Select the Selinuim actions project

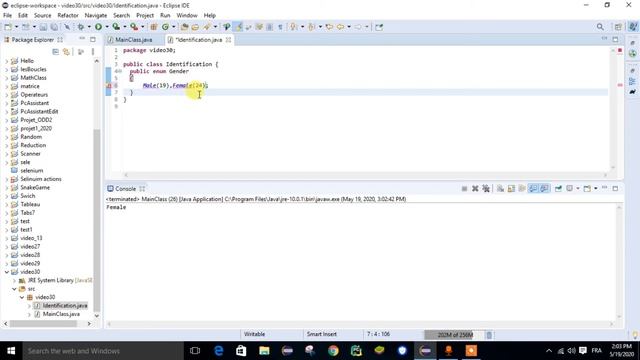41,179
